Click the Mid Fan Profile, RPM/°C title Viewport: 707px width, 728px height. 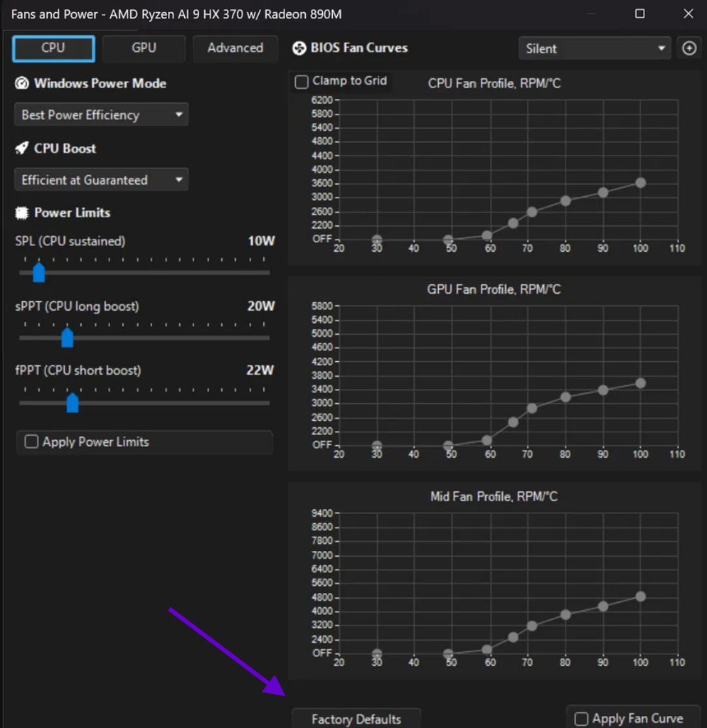(494, 497)
